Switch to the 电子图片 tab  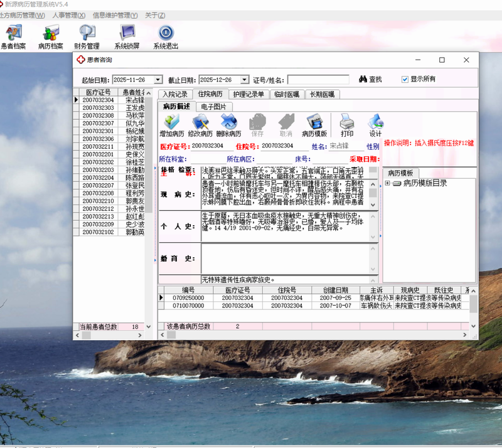click(x=213, y=107)
